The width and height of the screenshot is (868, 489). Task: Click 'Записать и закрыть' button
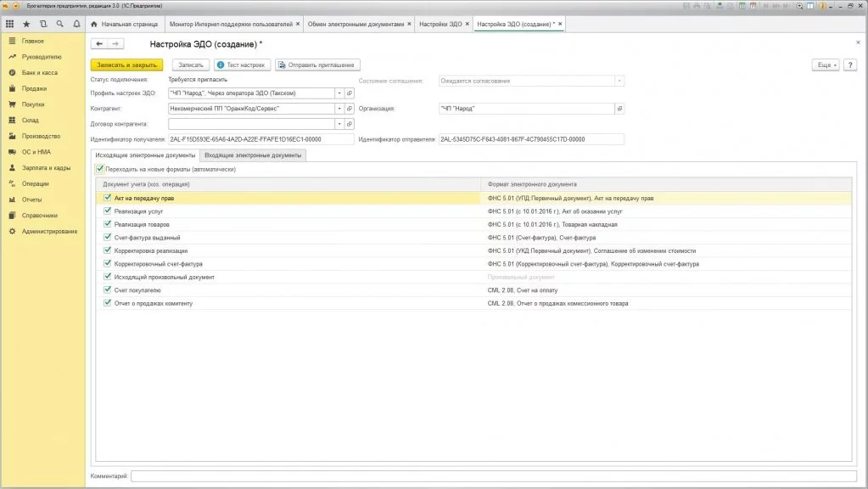point(126,65)
